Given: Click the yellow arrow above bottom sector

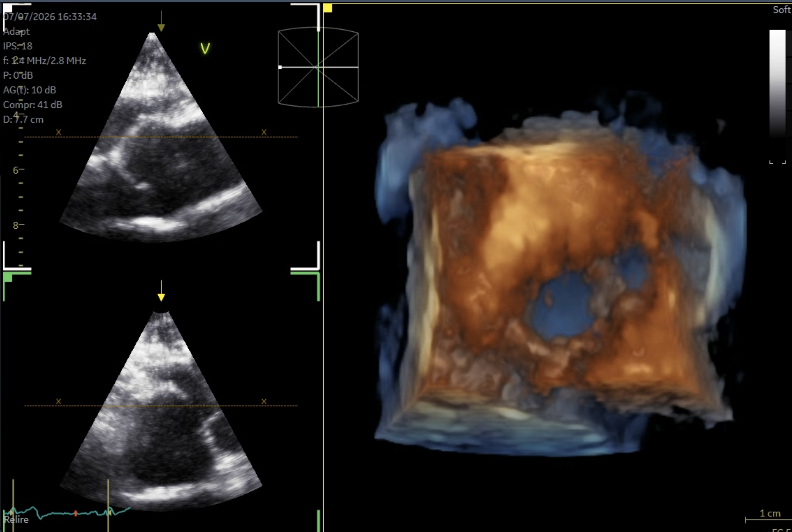Looking at the screenshot, I should tap(161, 291).
